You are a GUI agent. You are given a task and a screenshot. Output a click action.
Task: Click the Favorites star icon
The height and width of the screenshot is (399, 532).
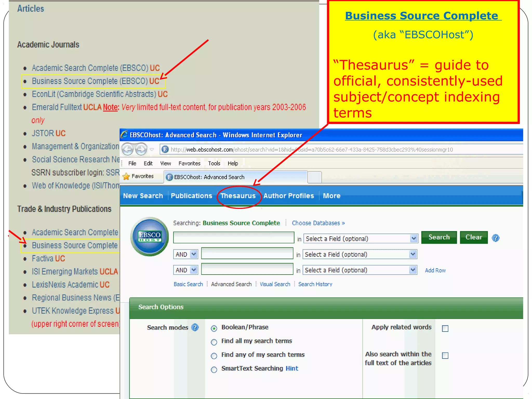[x=126, y=176]
